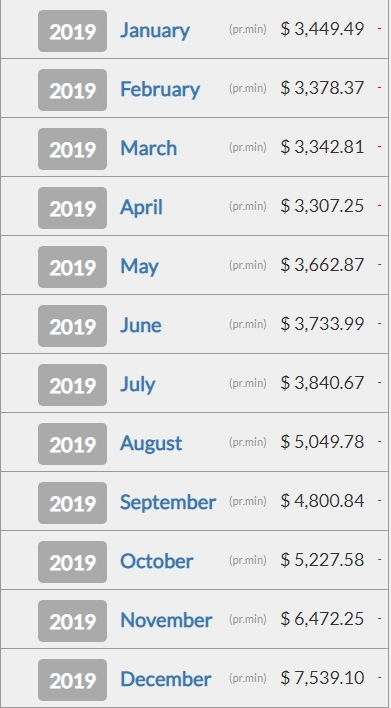This screenshot has width=391, height=708.
Task: Click the December month link
Action: [x=166, y=679]
